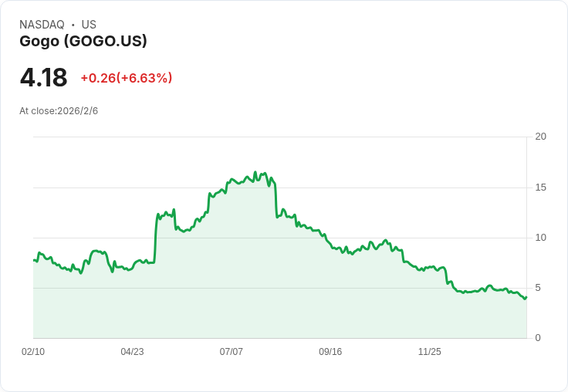The image size is (568, 392).
Task: Click the US market label
Action: (x=89, y=25)
